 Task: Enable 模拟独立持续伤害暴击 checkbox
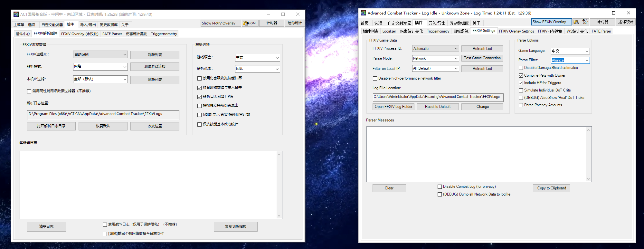tap(199, 106)
